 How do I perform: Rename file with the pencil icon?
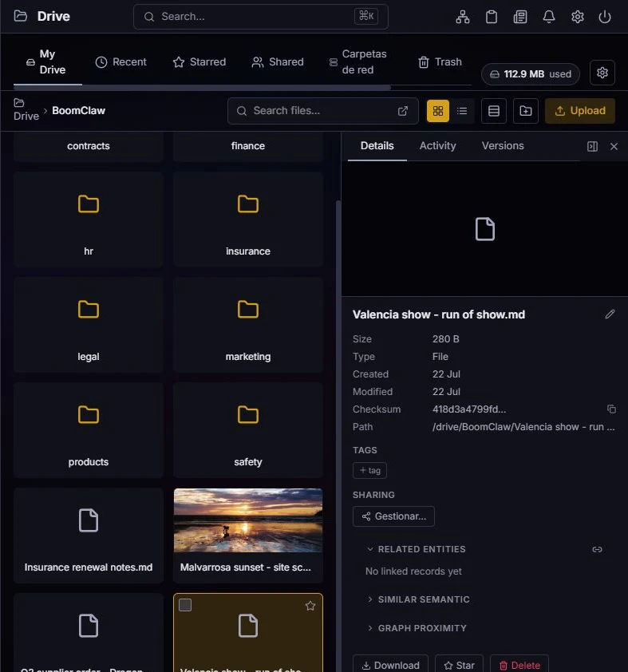pyautogui.click(x=610, y=314)
